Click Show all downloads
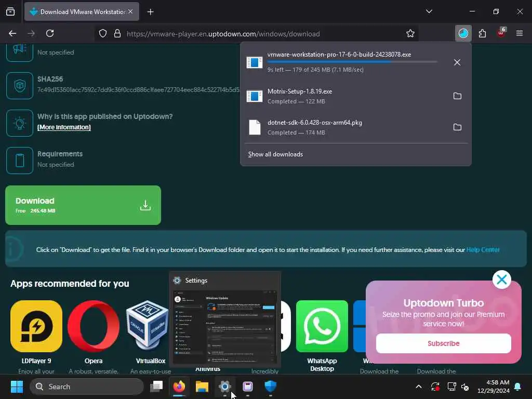The width and height of the screenshot is (532, 399). click(x=275, y=154)
